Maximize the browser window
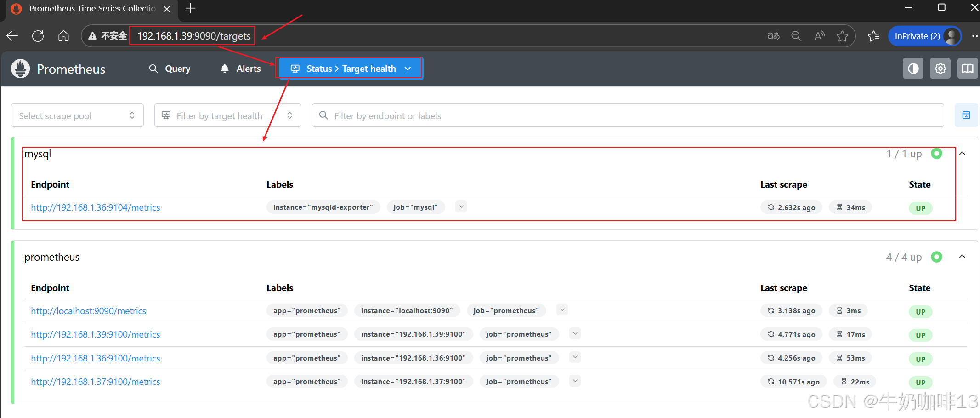The image size is (980, 418). [942, 7]
